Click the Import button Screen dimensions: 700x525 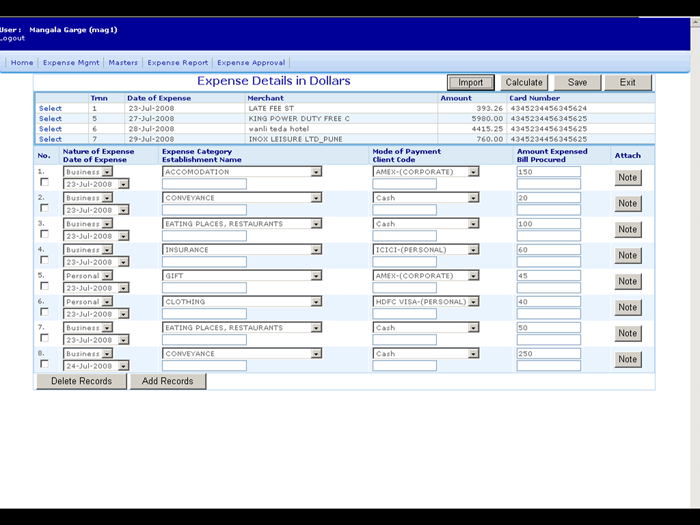tap(471, 83)
